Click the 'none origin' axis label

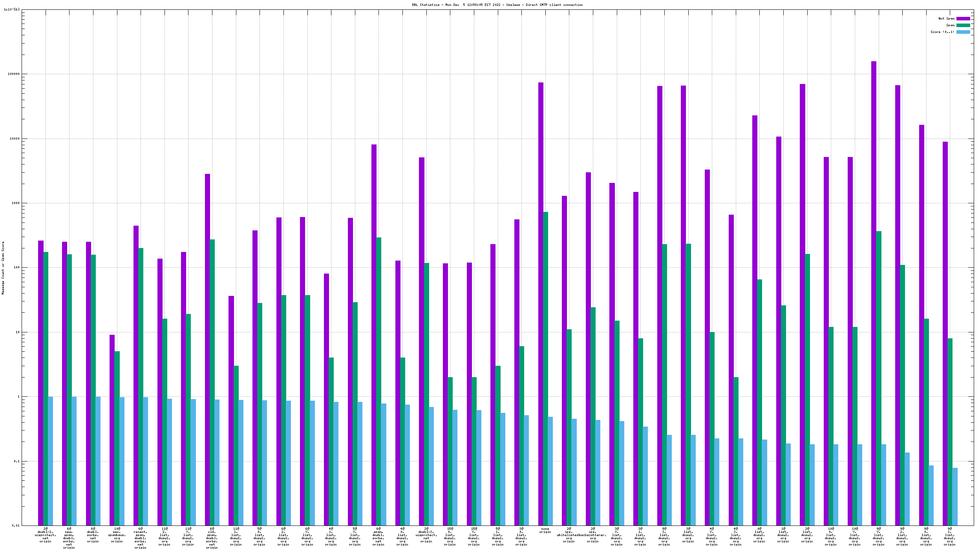(545, 531)
